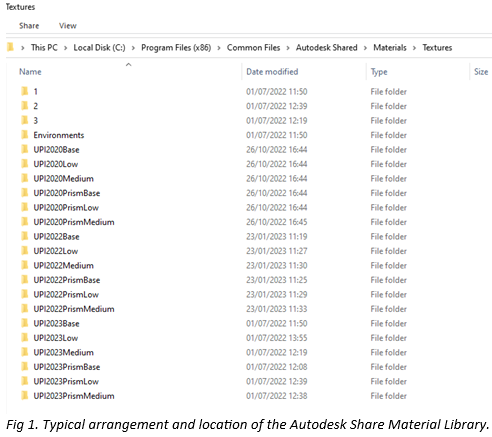Select the Environments folder icon
Viewport: 492px width, 437px height.
25,135
